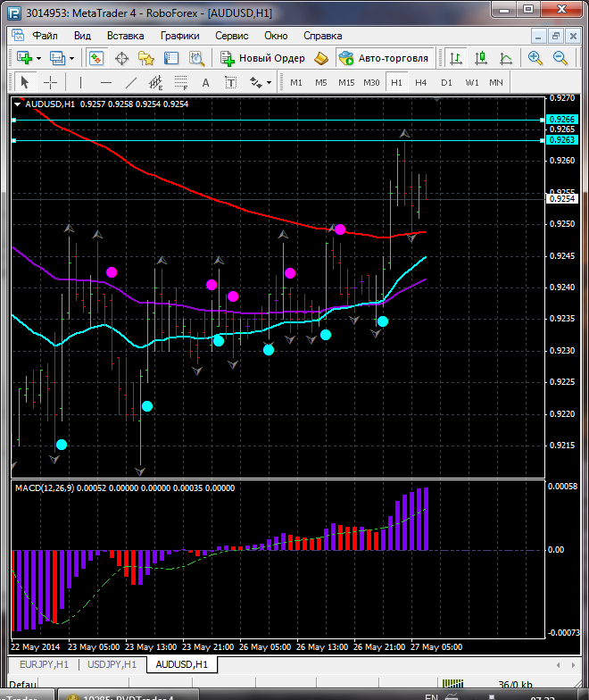Click the zoom in magnifier icon
The width and height of the screenshot is (589, 700).
[x=535, y=58]
